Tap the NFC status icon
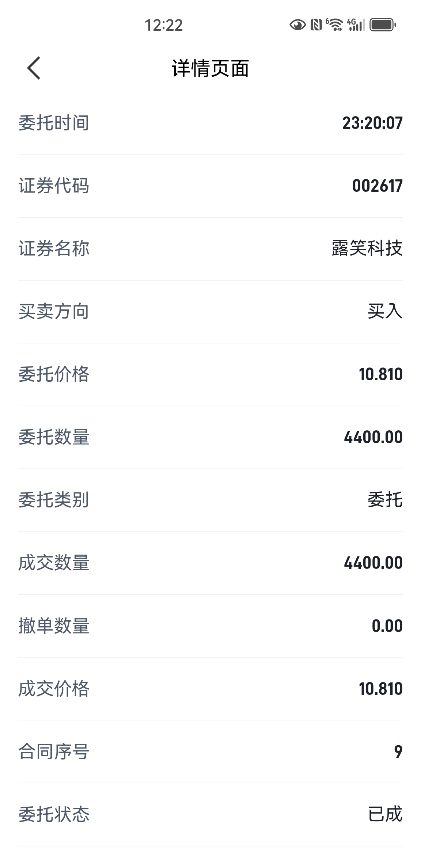This screenshot has height=868, width=421. tap(316, 25)
